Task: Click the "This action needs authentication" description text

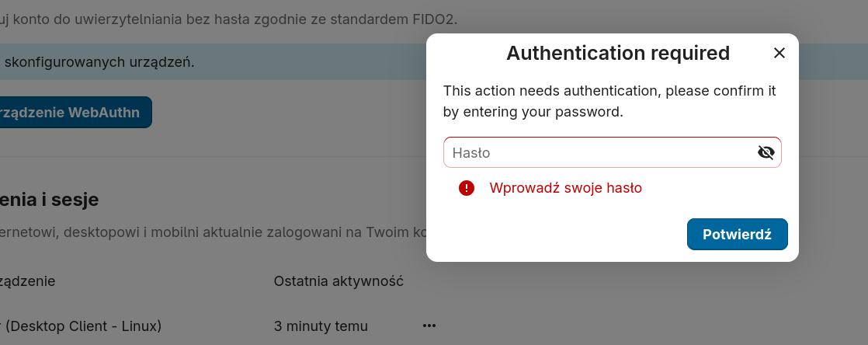Action: pos(609,101)
